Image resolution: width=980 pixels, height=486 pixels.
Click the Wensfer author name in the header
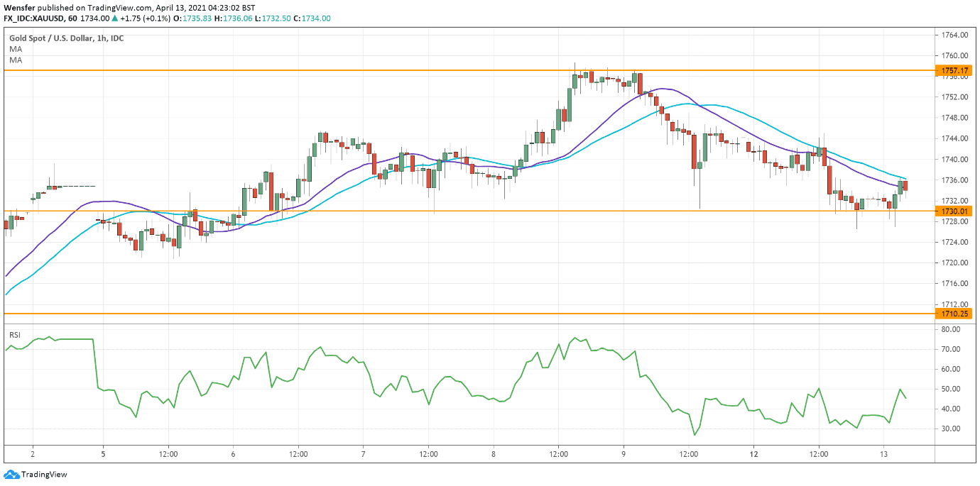tap(20, 7)
